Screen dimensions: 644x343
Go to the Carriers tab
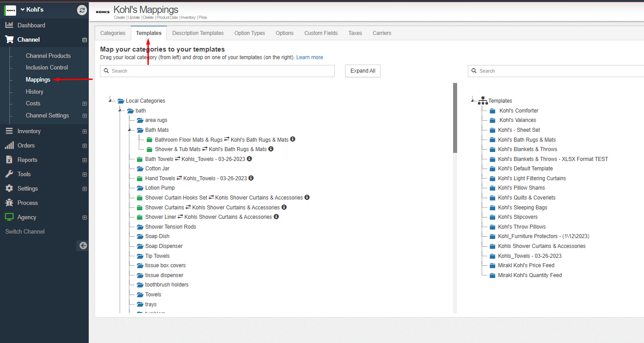click(x=382, y=33)
